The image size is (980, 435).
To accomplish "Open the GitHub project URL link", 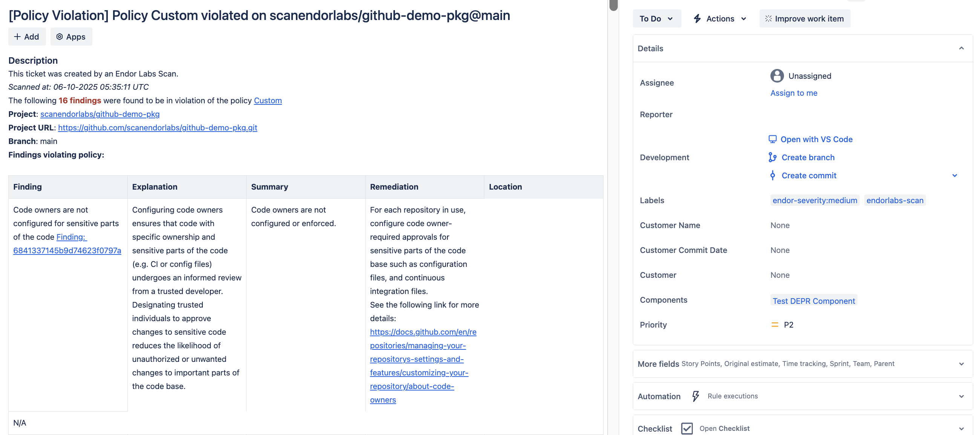I will tap(158, 127).
